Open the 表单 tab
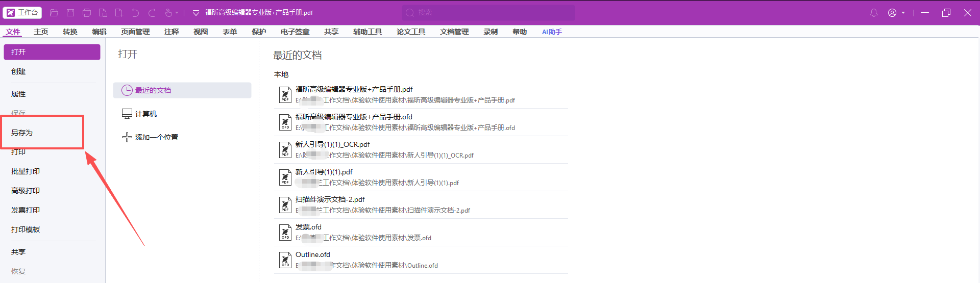 (x=230, y=32)
